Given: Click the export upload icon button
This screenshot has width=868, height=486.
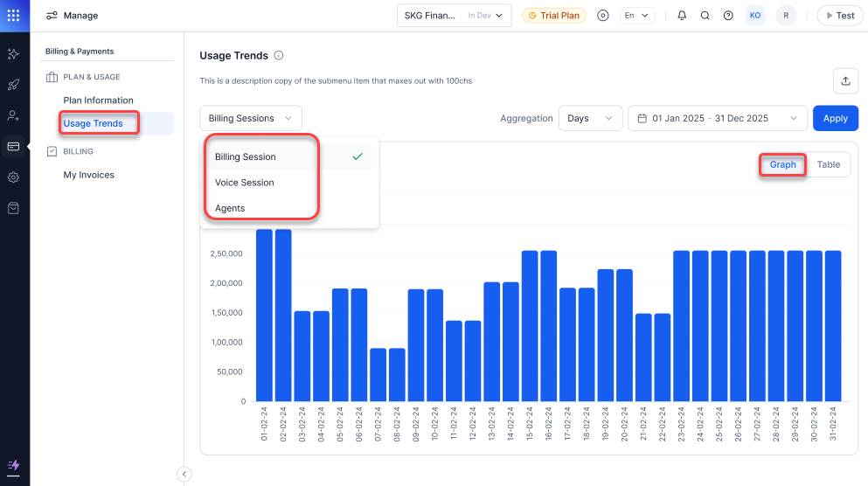Looking at the screenshot, I should point(845,80).
